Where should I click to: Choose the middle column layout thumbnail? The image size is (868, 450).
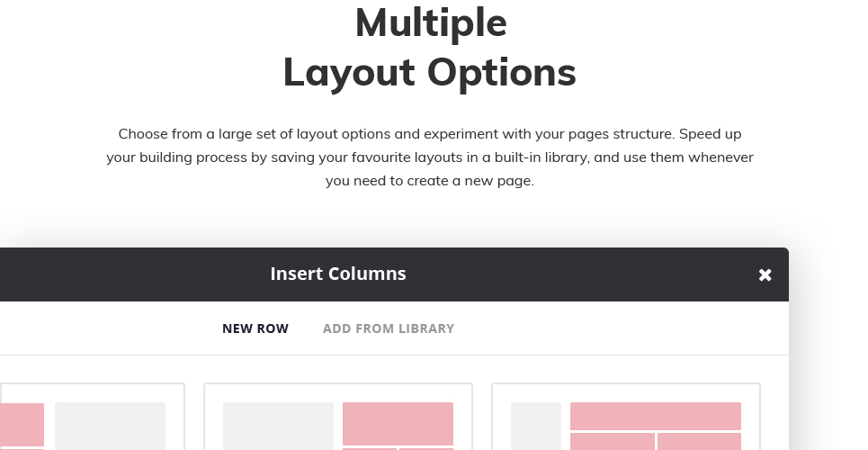[x=338, y=417]
